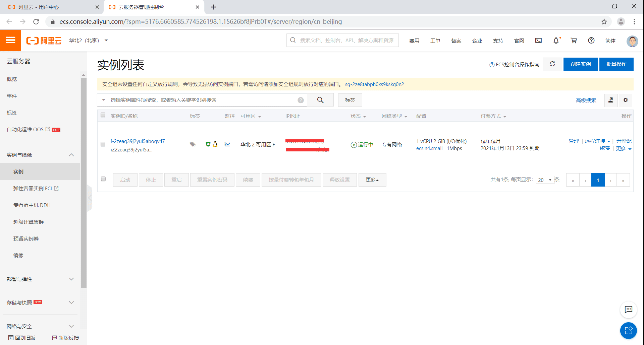Open ECS控制台操作指南 link

[515, 64]
